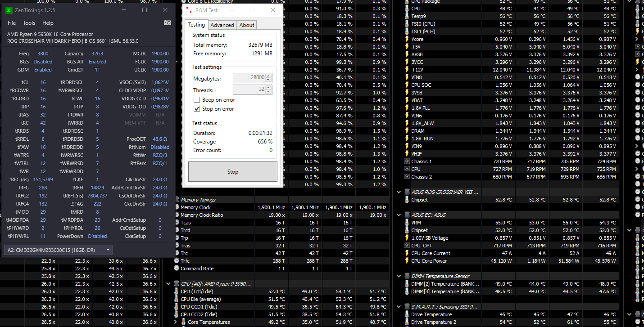Screen dimensions: 644x327
Task: Click the 1.00V SB Voltage sensor label
Action: [x=430, y=238]
